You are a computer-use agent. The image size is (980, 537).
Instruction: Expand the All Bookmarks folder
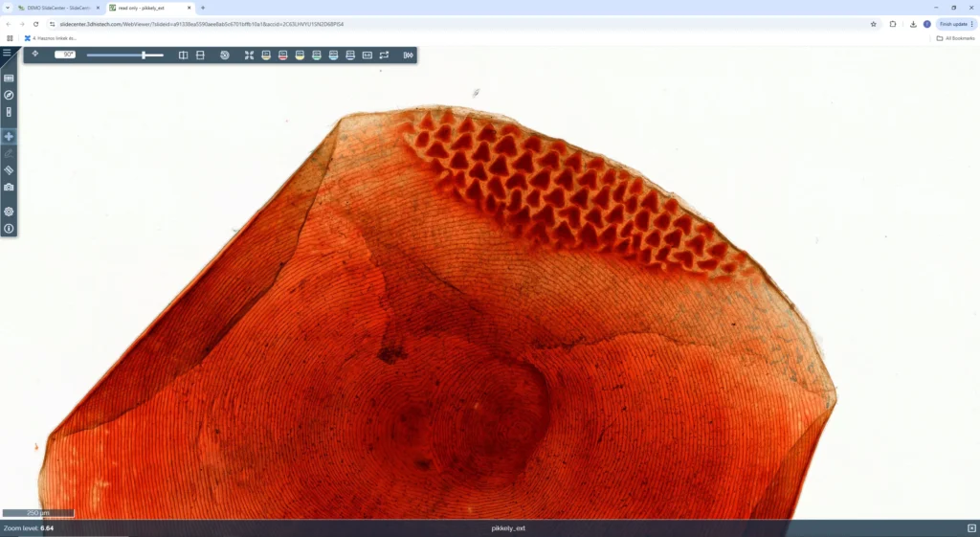[x=955, y=38]
